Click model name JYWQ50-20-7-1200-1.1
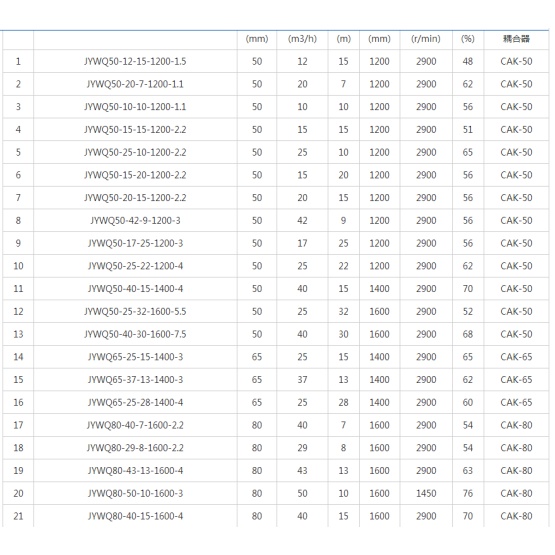 pyautogui.click(x=135, y=84)
